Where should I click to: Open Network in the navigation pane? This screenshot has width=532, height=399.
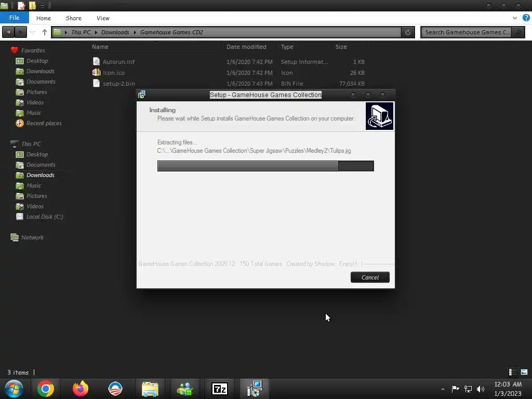[32, 237]
